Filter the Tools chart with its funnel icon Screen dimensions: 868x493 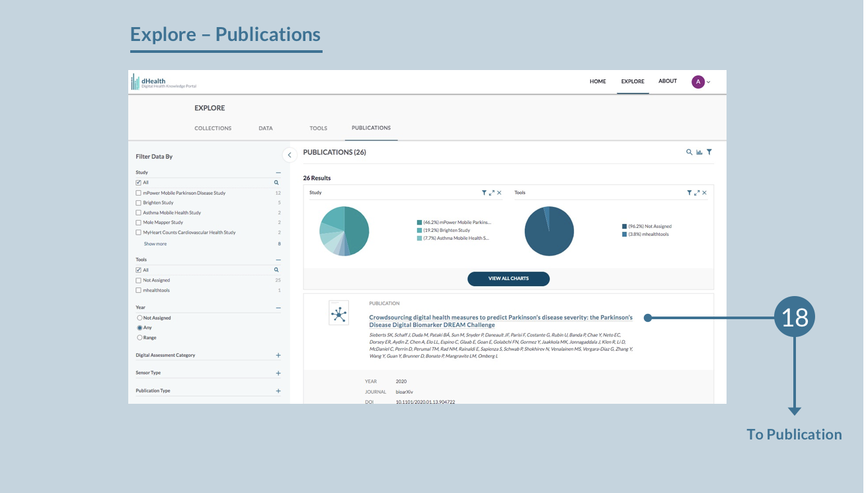tap(690, 193)
